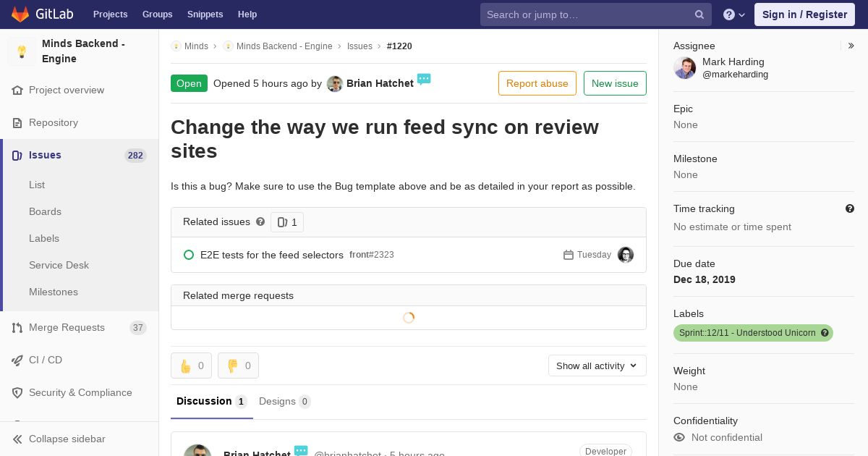
Task: Click the Engine project avatar in breadcrumb
Action: coord(228,46)
